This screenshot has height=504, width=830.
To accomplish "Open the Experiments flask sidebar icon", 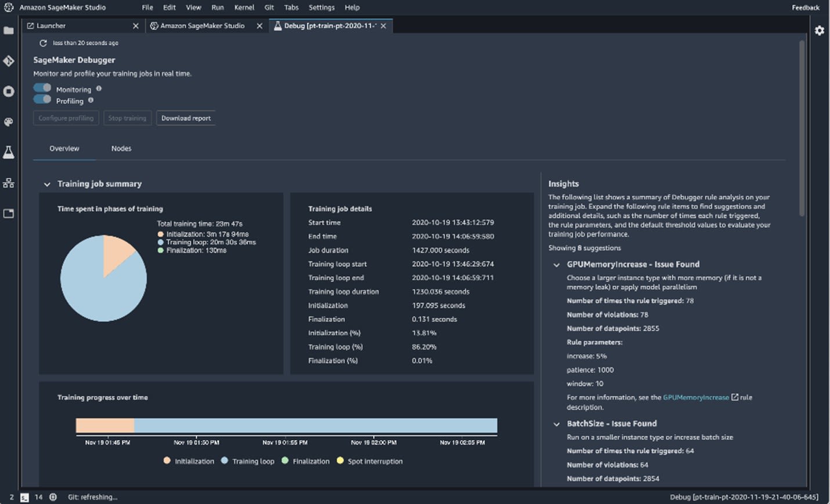I will click(x=9, y=152).
